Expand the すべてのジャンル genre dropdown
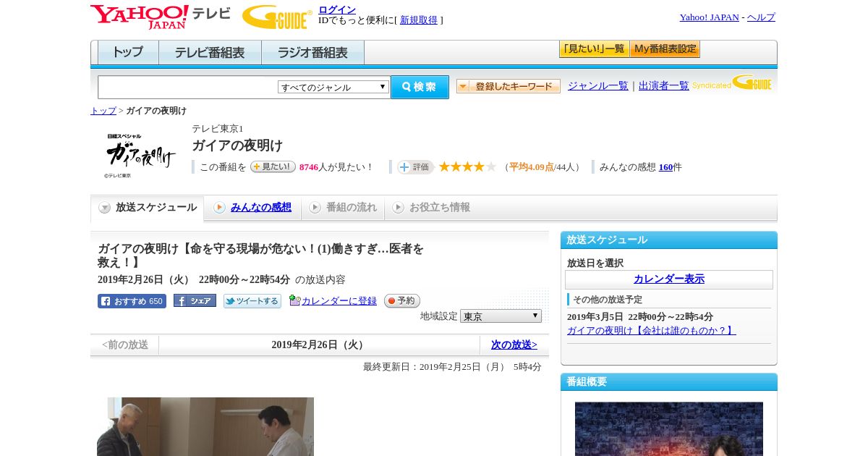The width and height of the screenshot is (868, 456). pyautogui.click(x=333, y=87)
